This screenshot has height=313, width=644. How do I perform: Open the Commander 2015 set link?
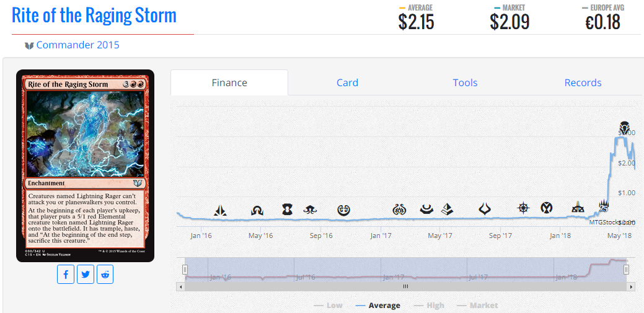coord(77,45)
